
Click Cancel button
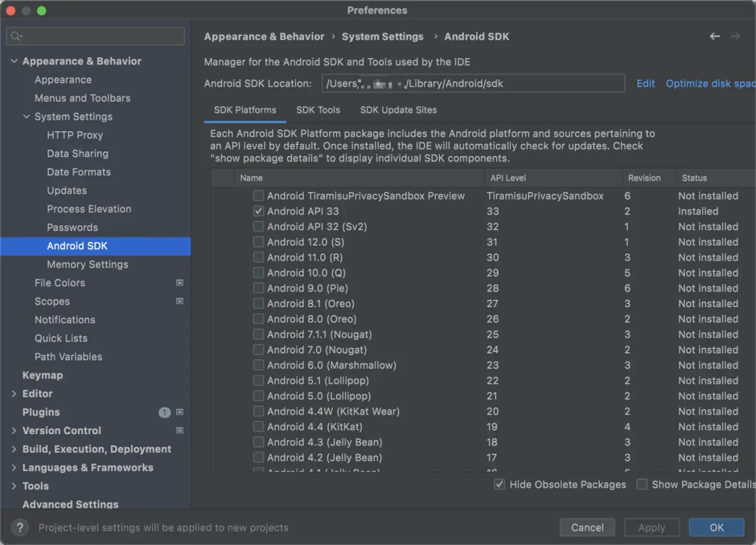pyautogui.click(x=587, y=528)
